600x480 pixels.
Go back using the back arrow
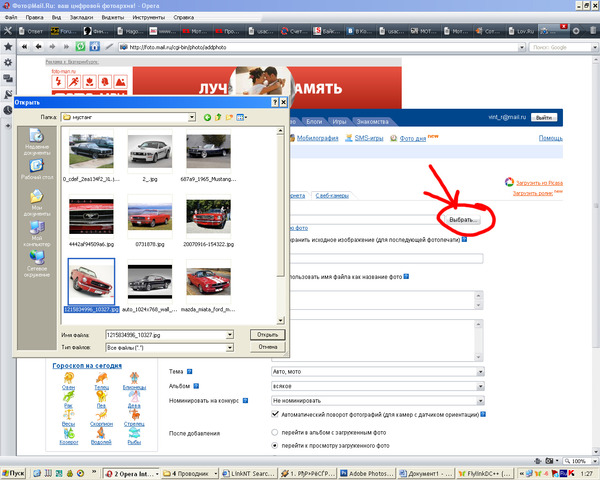38,47
